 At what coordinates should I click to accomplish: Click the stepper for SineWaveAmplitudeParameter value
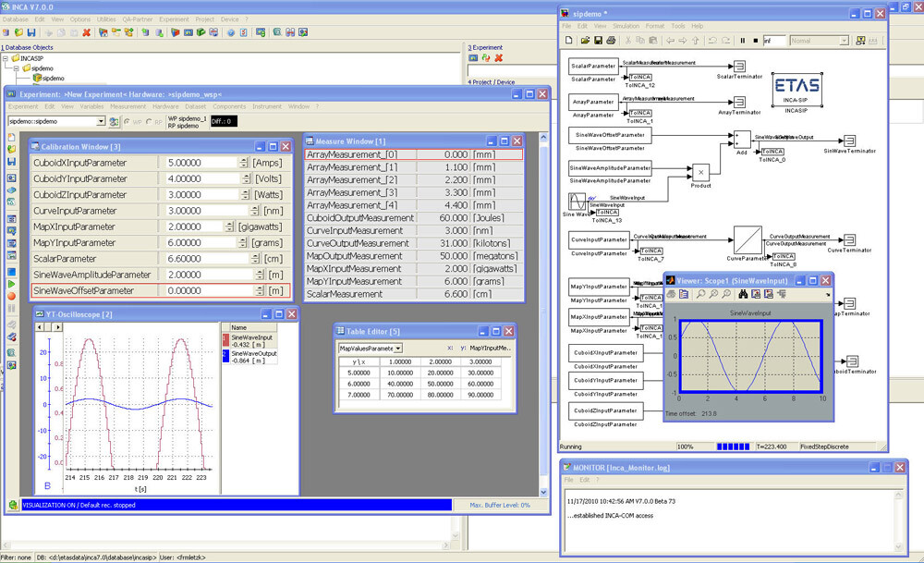point(260,275)
